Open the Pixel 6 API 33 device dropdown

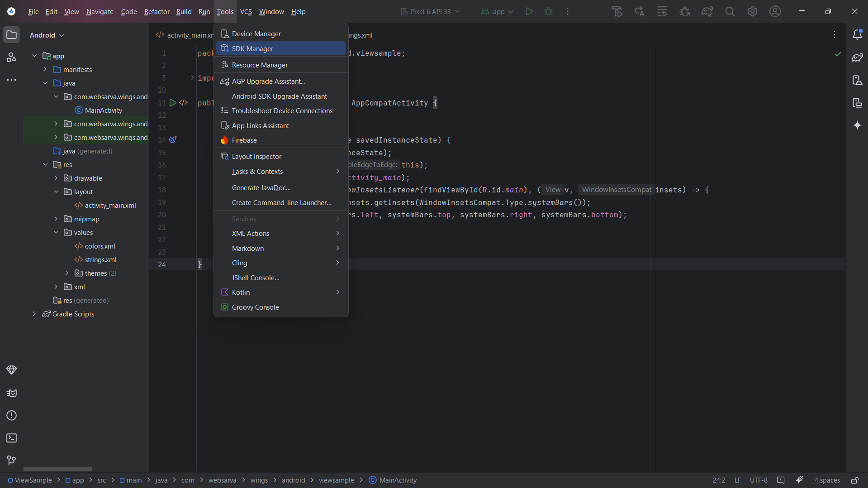click(430, 11)
